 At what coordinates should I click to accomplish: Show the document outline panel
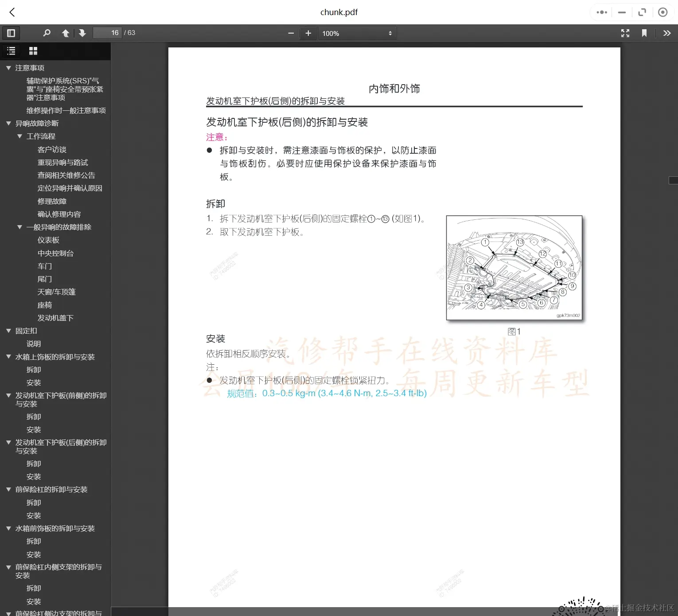coord(11,51)
